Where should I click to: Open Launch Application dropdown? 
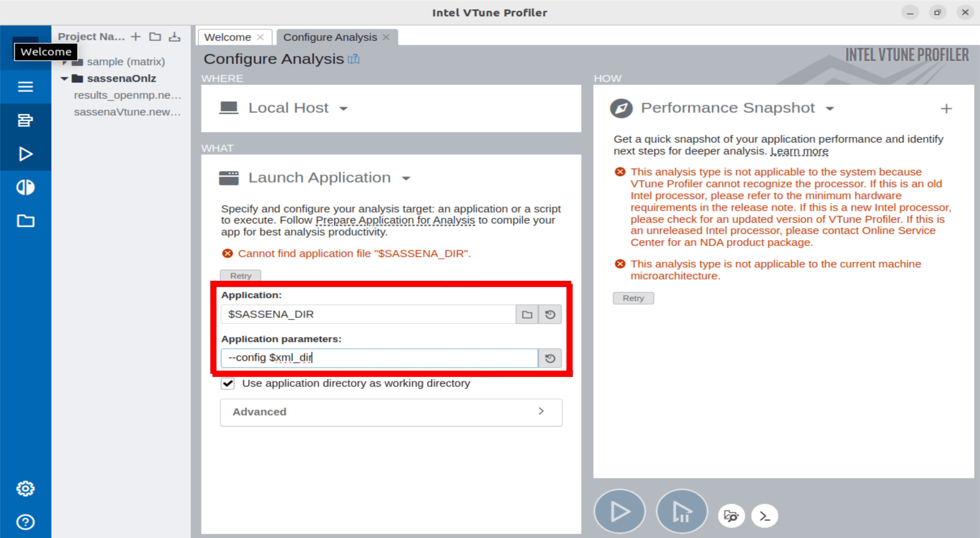tap(406, 178)
